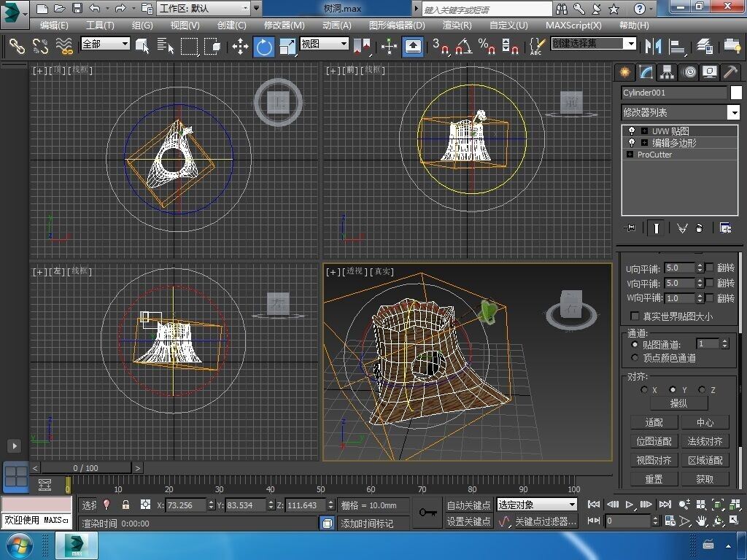Switch to the Utilities hammer panel
The height and width of the screenshot is (560, 747).
(x=730, y=71)
